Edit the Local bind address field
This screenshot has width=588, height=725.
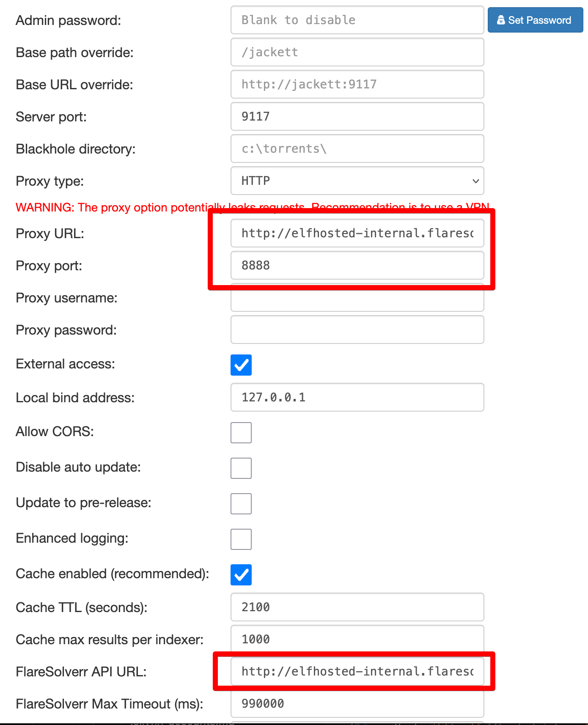coord(357,397)
